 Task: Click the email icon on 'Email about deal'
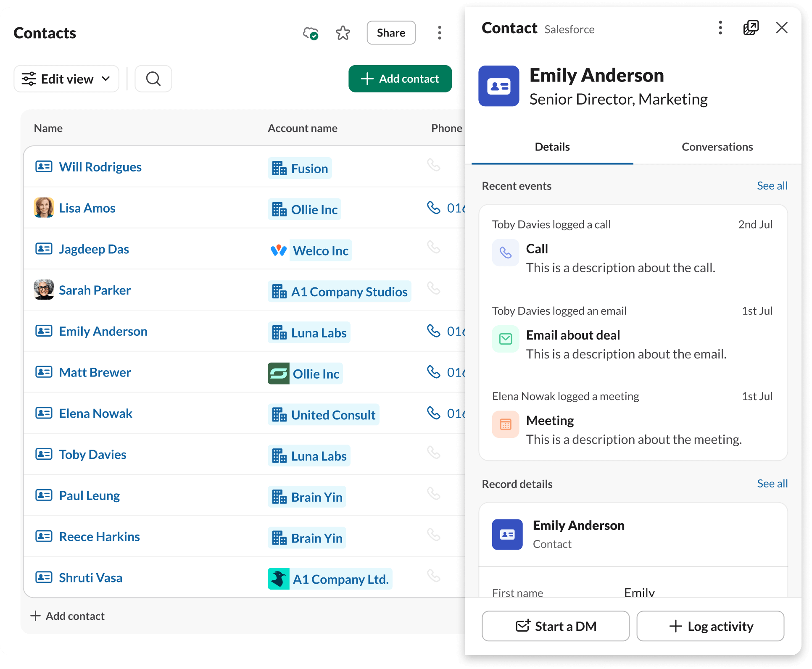(x=505, y=339)
